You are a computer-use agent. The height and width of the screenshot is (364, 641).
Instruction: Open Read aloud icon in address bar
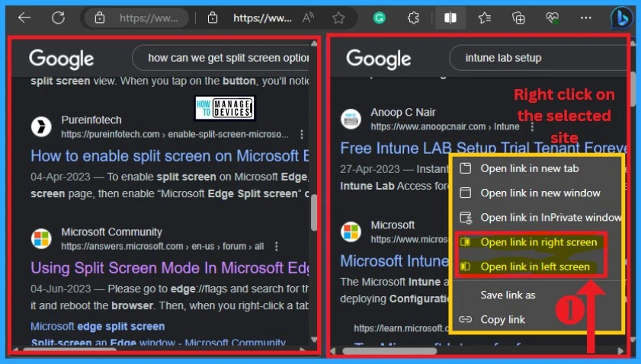(308, 18)
